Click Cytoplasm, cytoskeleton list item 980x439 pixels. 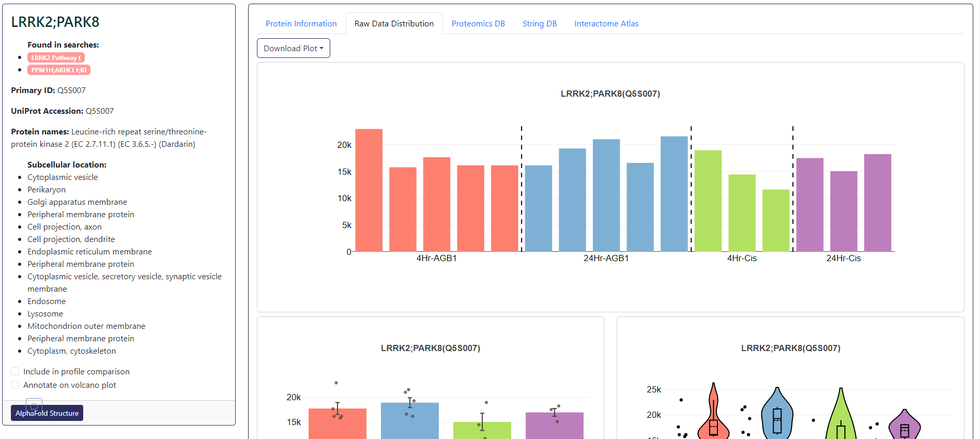coord(72,351)
